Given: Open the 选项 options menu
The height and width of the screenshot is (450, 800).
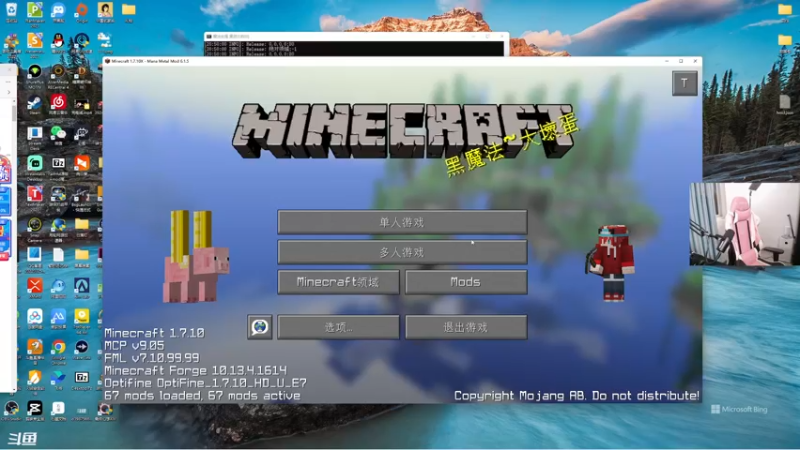Looking at the screenshot, I should [338, 327].
